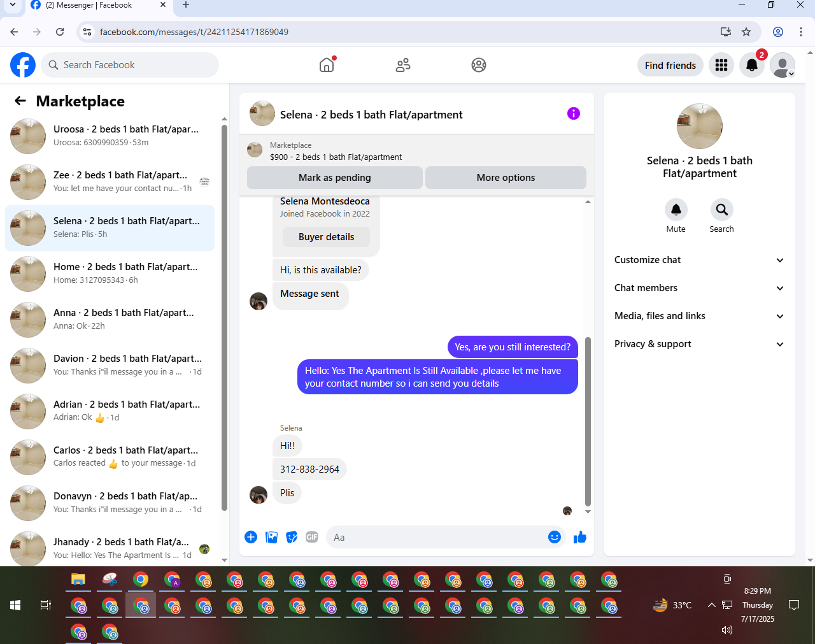The width and height of the screenshot is (815, 644).
Task: Click the Selena Montesdeoca name text
Action: [325, 201]
